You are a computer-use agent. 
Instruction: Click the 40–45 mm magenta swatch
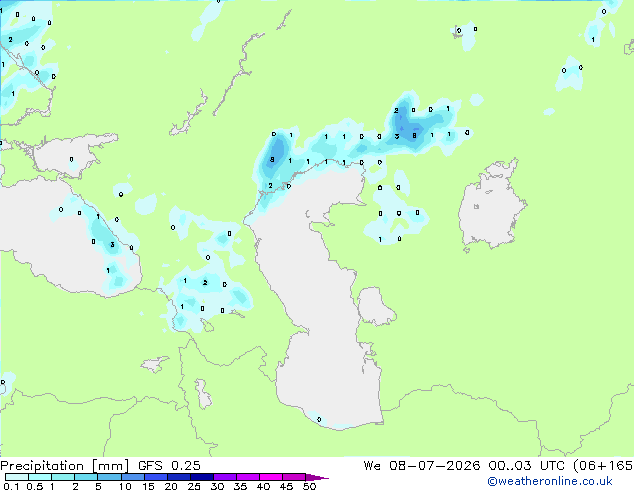pyautogui.click(x=271, y=477)
